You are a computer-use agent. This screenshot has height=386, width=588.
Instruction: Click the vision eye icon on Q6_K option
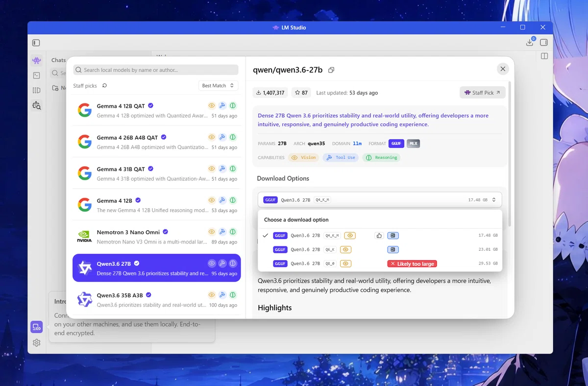click(x=345, y=249)
